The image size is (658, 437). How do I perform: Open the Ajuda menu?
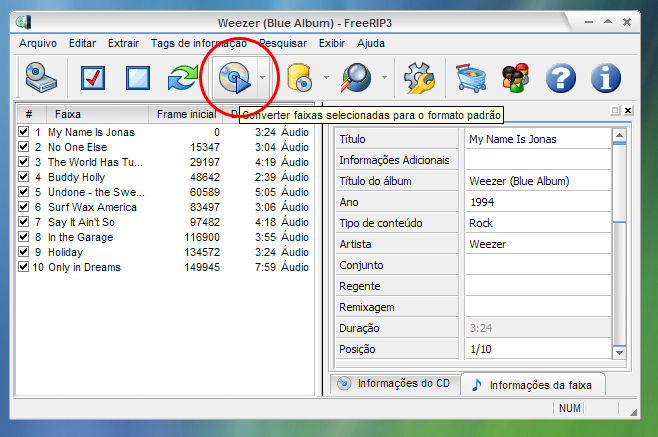coord(371,43)
